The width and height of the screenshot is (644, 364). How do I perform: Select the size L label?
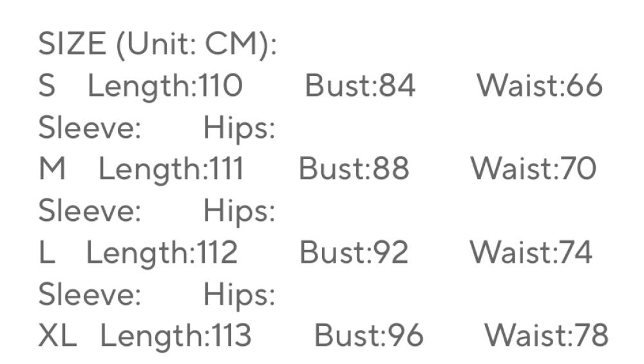(46, 253)
